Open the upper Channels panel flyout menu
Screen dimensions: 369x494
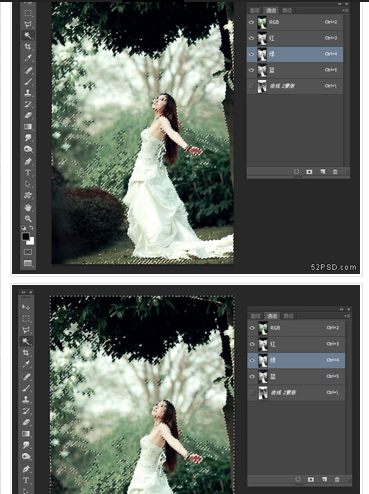point(346,11)
